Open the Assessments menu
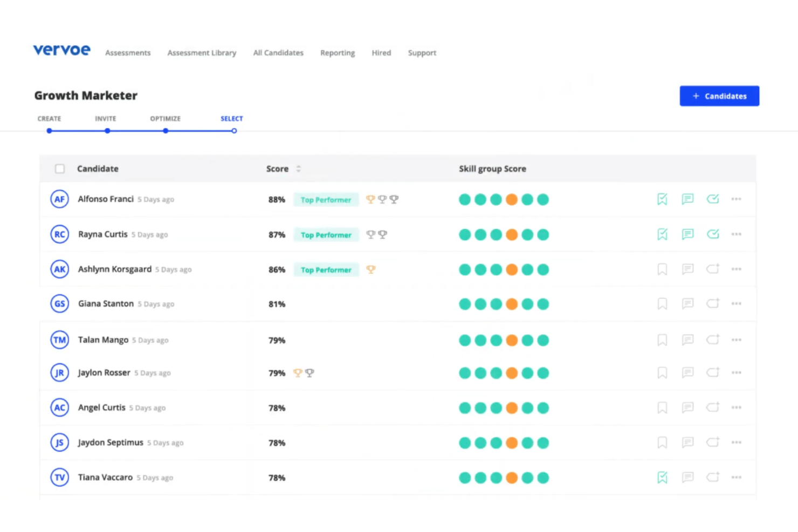The image size is (798, 532). (x=128, y=53)
